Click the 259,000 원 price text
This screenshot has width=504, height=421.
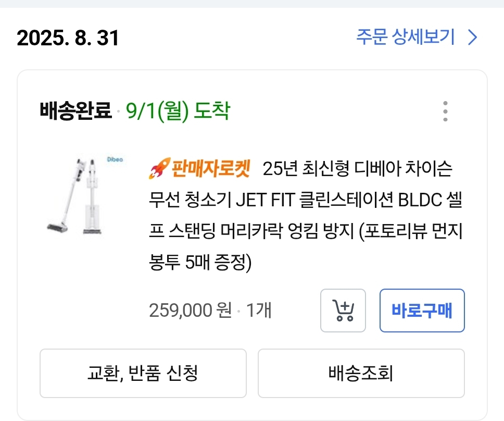190,311
